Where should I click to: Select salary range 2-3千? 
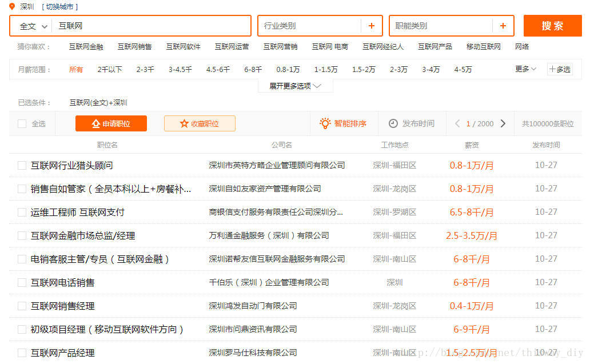point(145,70)
